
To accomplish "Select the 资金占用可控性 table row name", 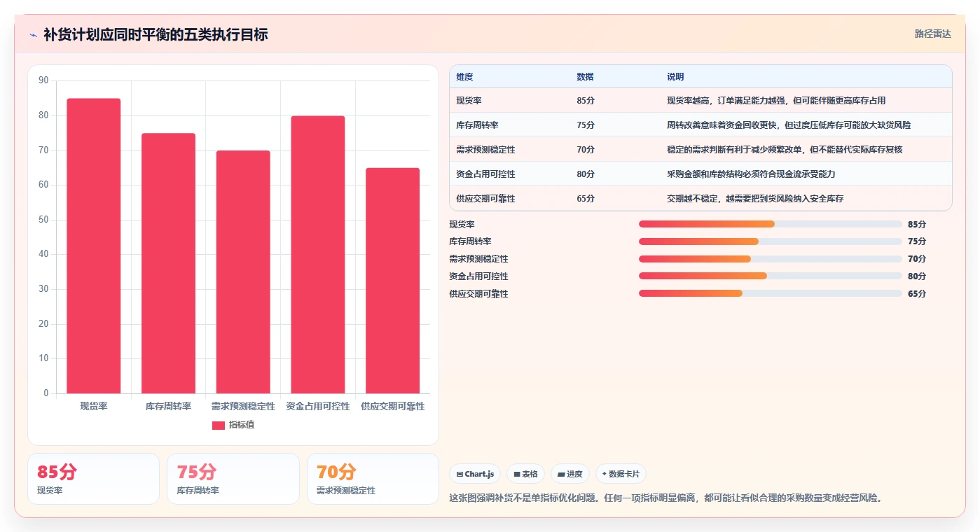I will (485, 174).
